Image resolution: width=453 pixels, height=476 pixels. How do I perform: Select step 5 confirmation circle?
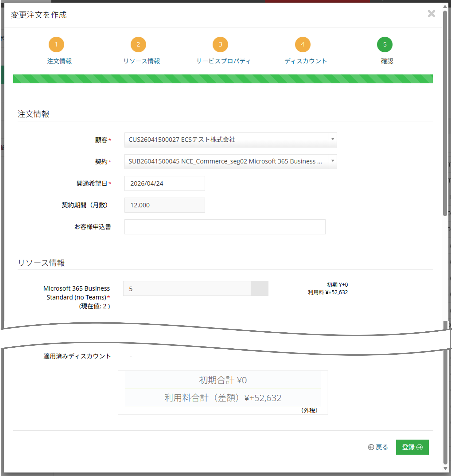click(385, 44)
